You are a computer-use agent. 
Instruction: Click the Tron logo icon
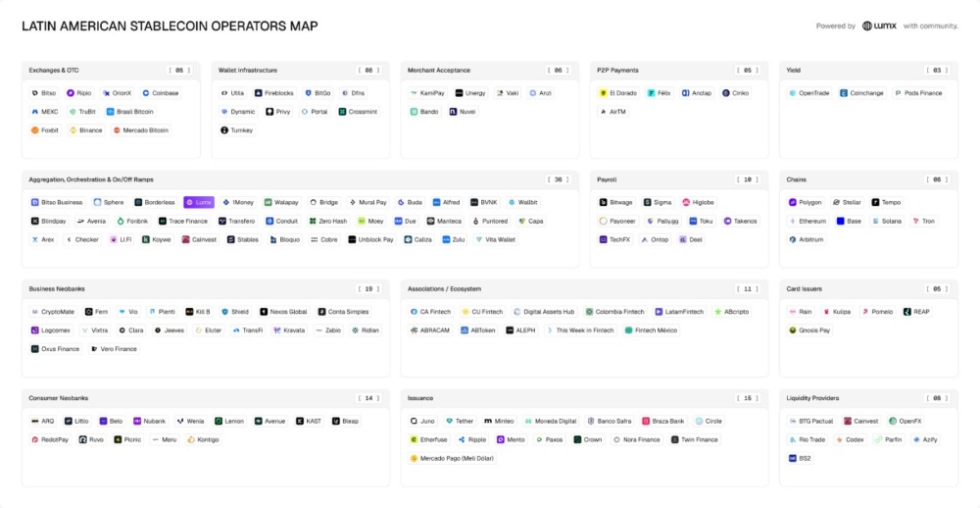915,222
